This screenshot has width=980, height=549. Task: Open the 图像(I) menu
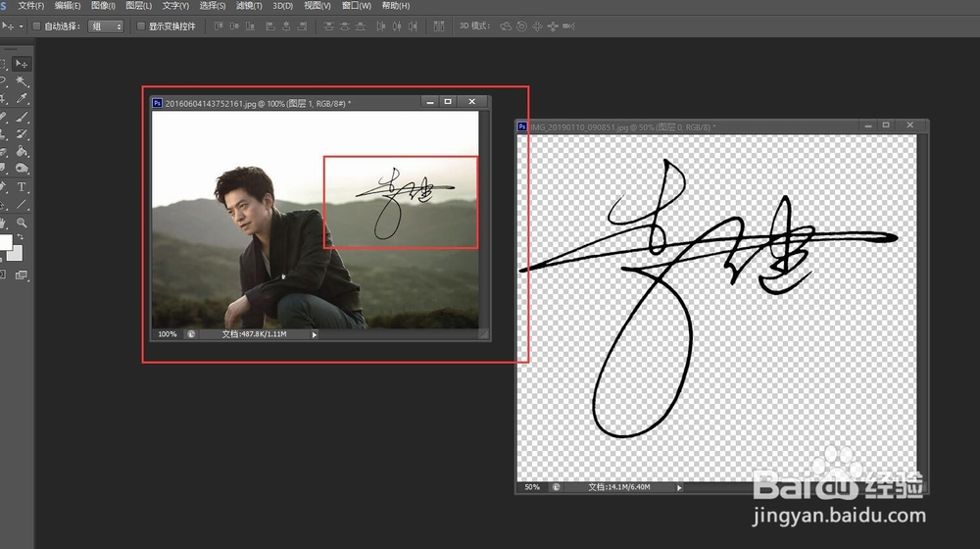pyautogui.click(x=103, y=6)
